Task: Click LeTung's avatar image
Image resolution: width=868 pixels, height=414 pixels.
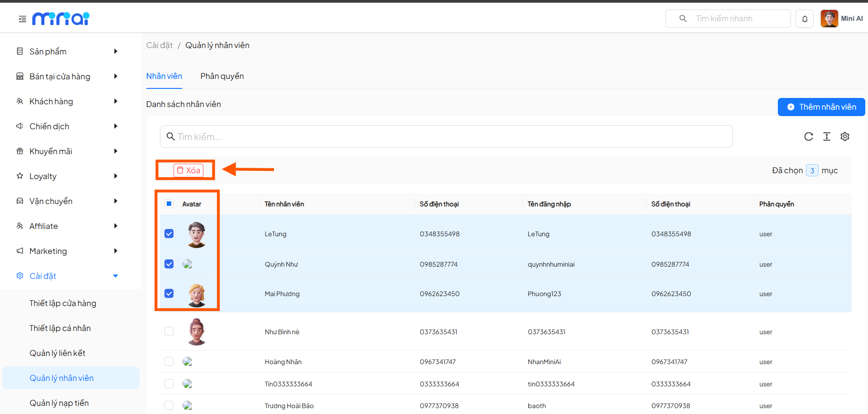Action: coord(197,234)
